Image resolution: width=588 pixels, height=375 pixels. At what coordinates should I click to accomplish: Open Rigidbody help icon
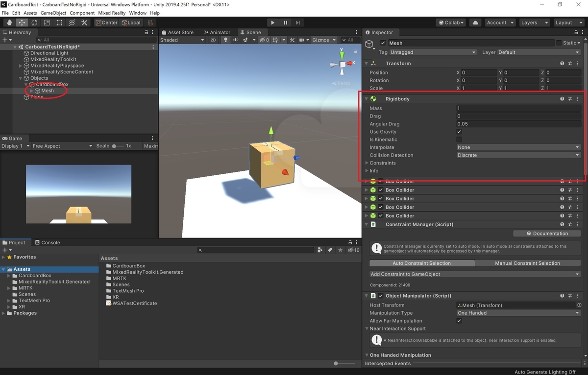[562, 99]
